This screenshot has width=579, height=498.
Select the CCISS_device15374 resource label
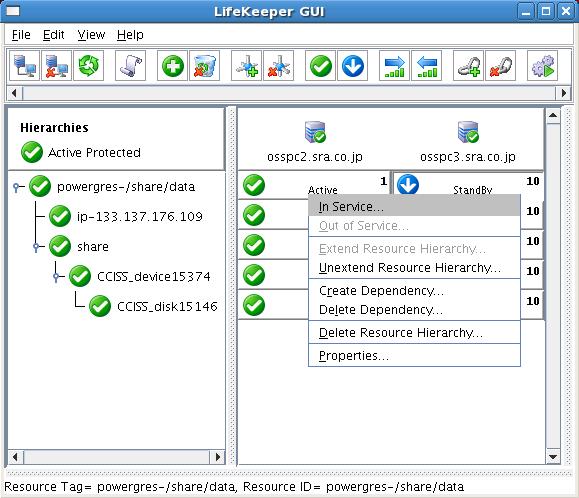(x=154, y=277)
